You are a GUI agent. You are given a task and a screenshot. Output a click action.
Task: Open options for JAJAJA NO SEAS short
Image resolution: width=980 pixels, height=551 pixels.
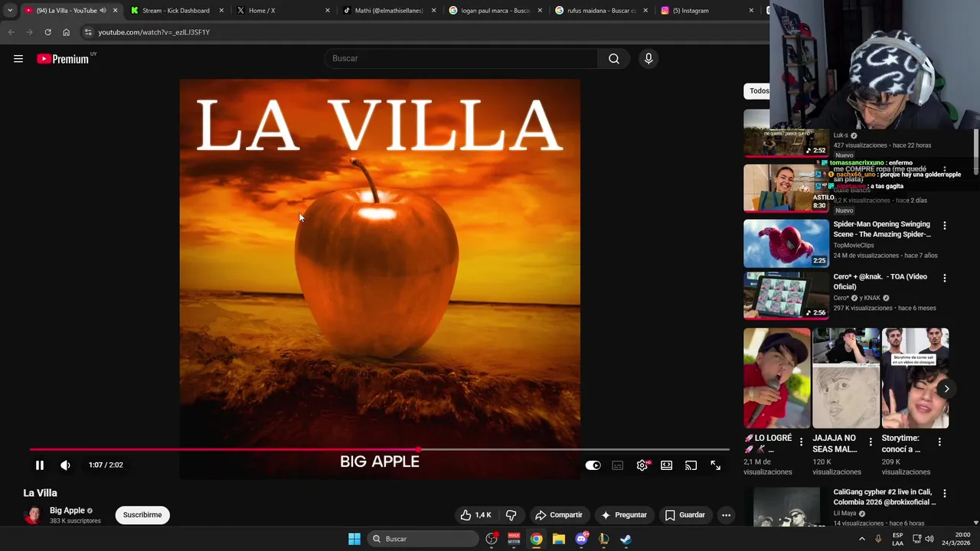pyautogui.click(x=871, y=442)
